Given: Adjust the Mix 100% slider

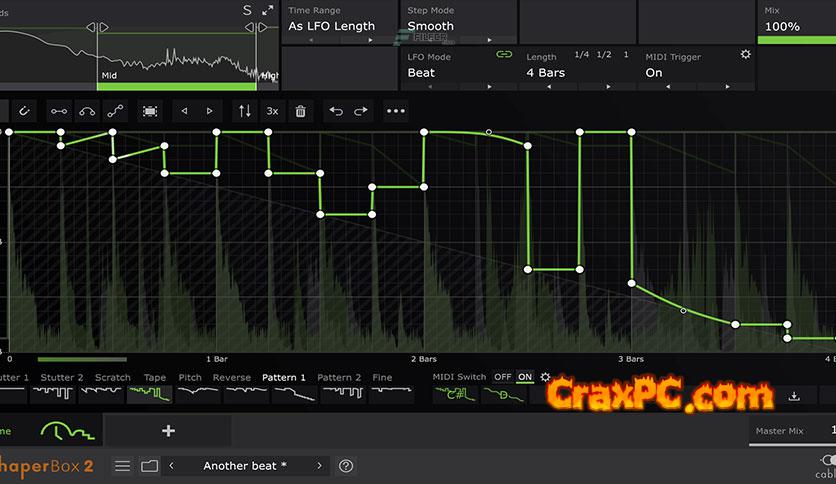Looking at the screenshot, I should pos(796,40).
